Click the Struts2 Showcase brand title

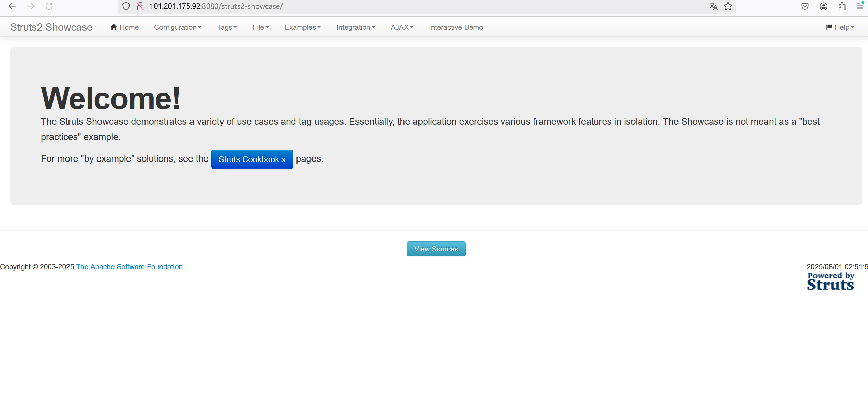click(51, 27)
